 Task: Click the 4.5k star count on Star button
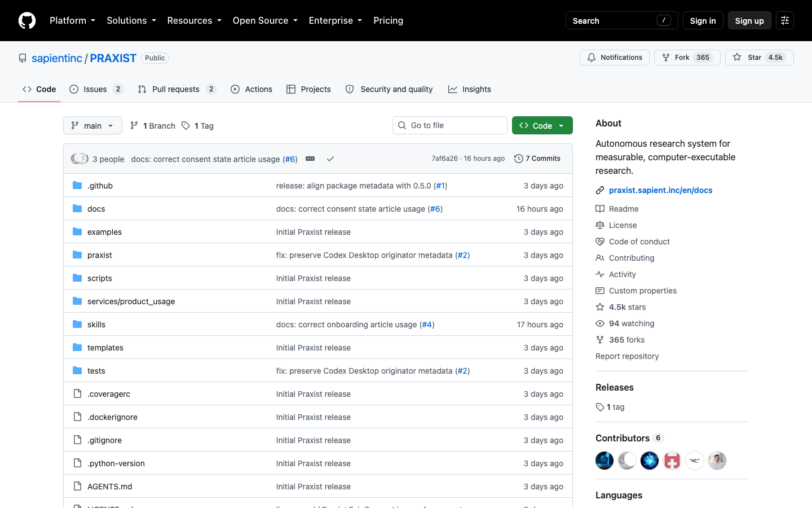(x=775, y=58)
